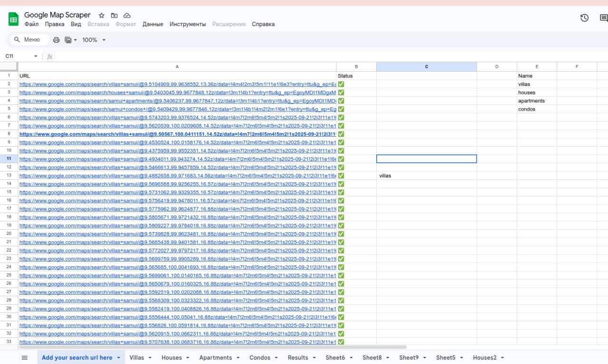Select the Status header cell
Image resolution: width=608 pixels, height=364 pixels.
(356, 76)
